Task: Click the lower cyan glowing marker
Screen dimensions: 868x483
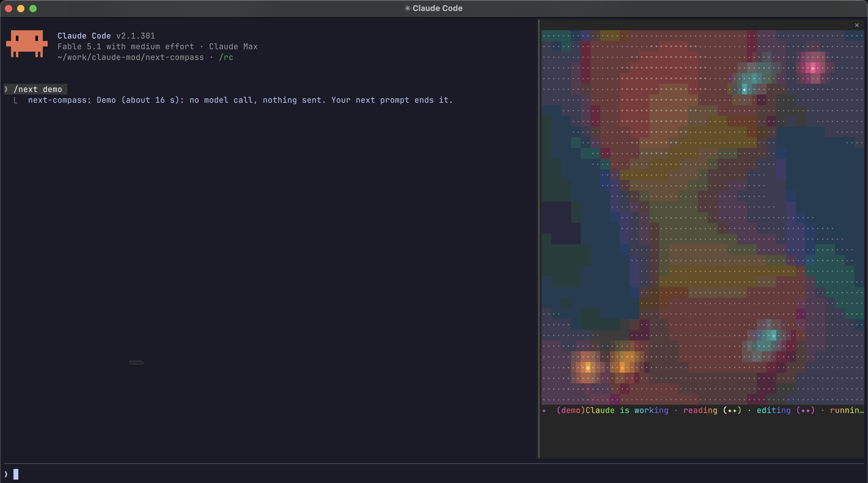Action: click(773, 336)
